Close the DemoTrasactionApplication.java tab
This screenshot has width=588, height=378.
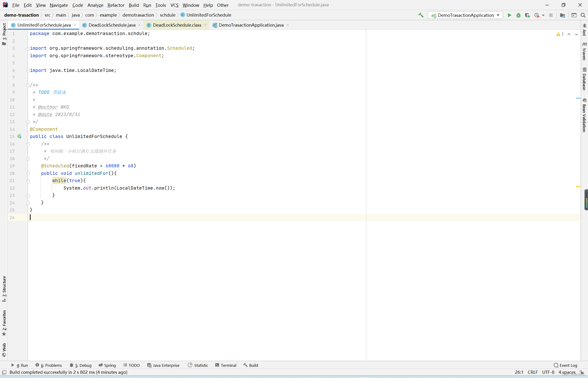point(288,25)
